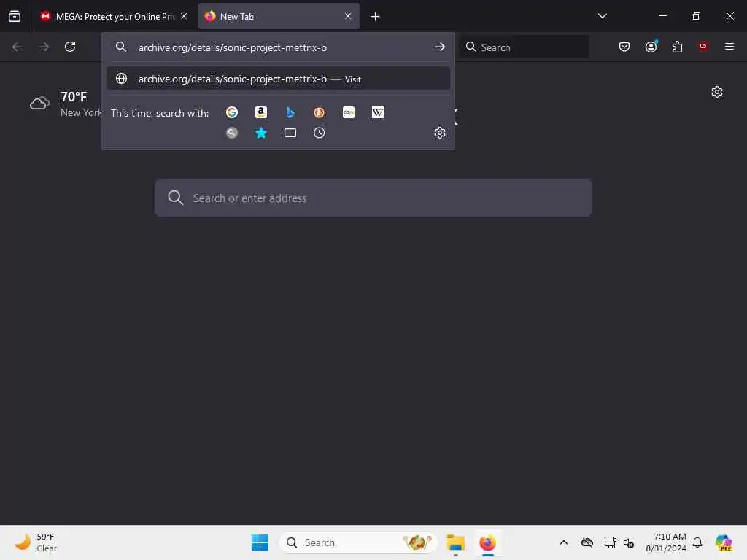Click the Search or enter address field

click(373, 198)
